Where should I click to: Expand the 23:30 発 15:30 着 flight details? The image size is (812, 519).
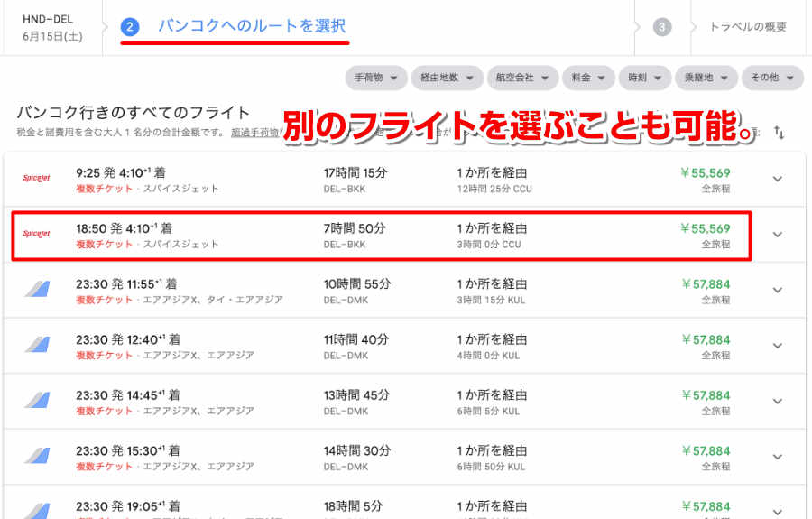[x=778, y=457]
